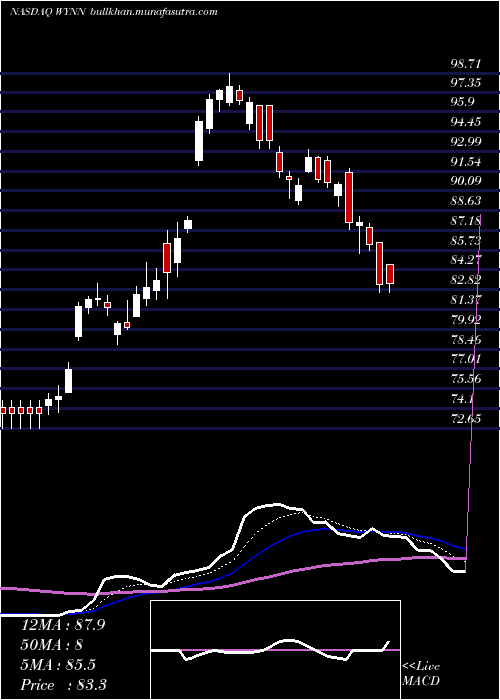Click the rightmost red candlestick
500x700 pixels.
pyautogui.click(x=390, y=274)
